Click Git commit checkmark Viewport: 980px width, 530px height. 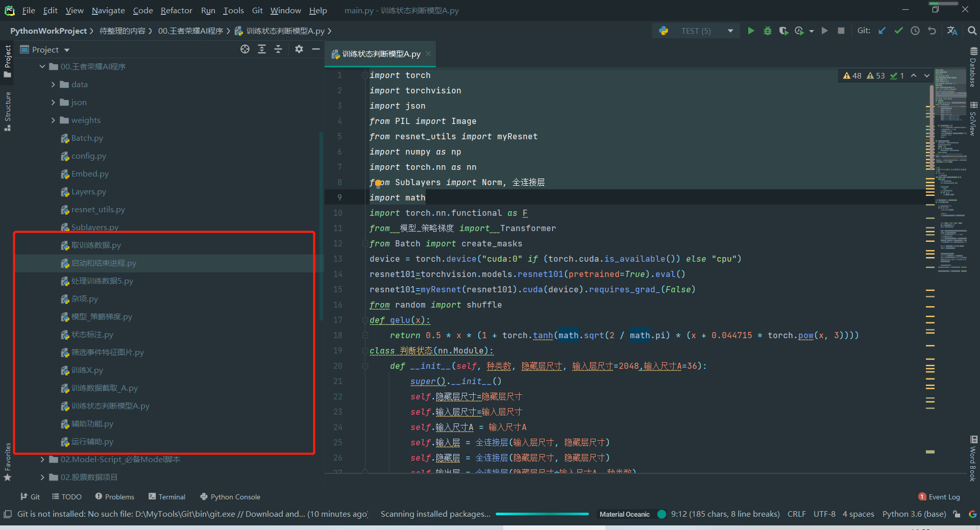pyautogui.click(x=898, y=31)
